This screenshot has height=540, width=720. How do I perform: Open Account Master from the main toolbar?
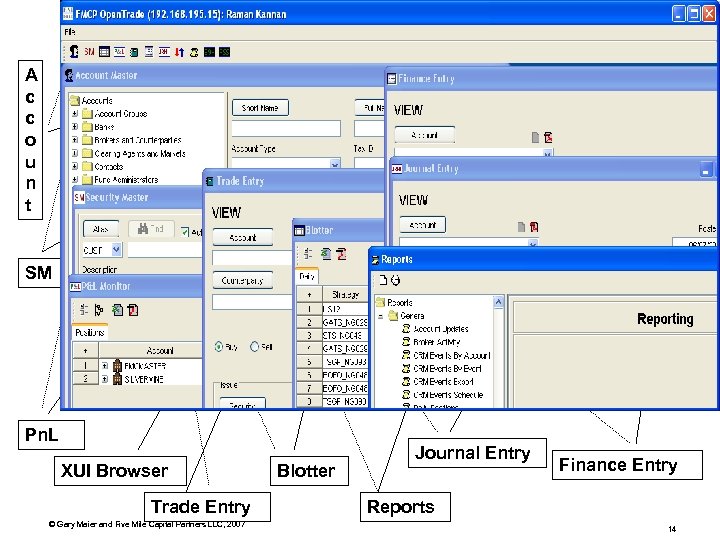(73, 51)
